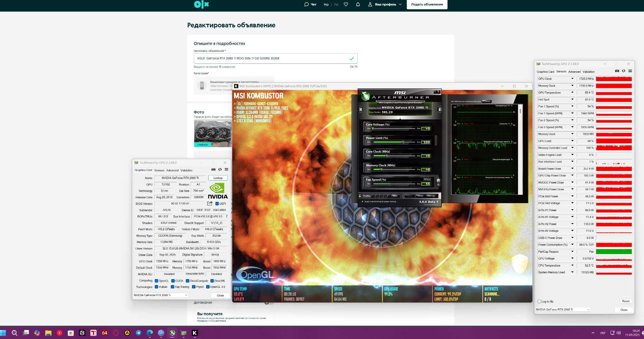Open OLX favorites heart icon
Screen dimensions: 644x339
coord(346,5)
